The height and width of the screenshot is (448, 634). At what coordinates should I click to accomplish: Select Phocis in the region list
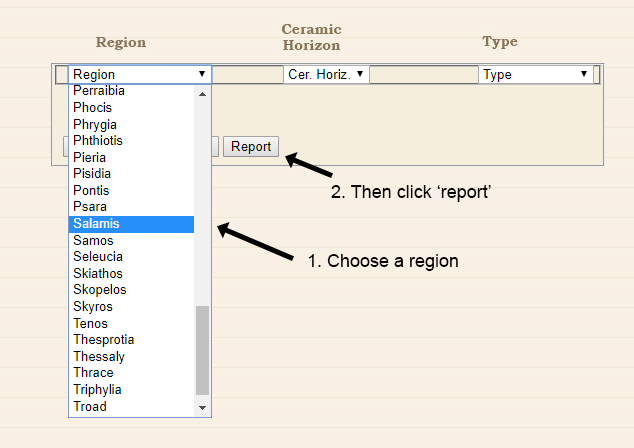(x=131, y=108)
